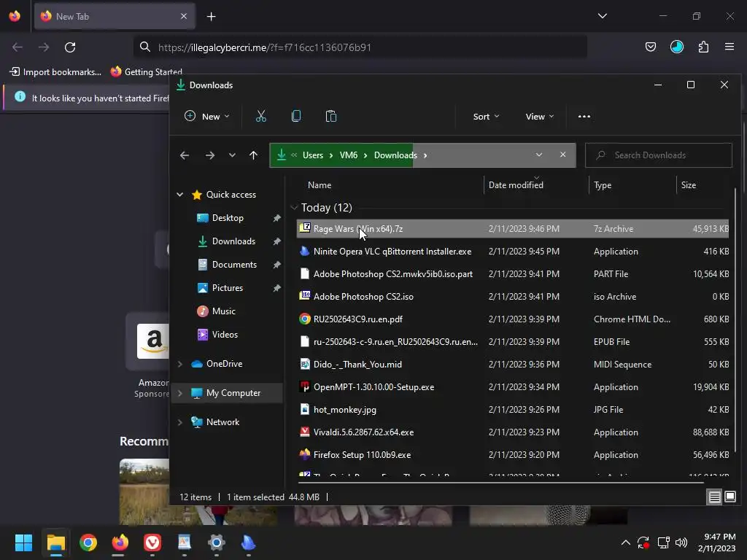Click the pin icon next to Pictures
The width and height of the screenshot is (747, 560).
276,287
